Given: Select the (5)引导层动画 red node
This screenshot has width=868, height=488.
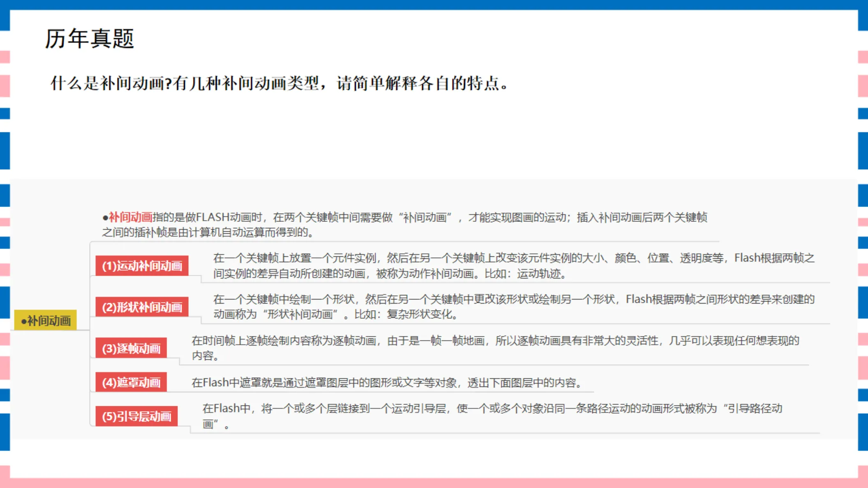Looking at the screenshot, I should [136, 417].
